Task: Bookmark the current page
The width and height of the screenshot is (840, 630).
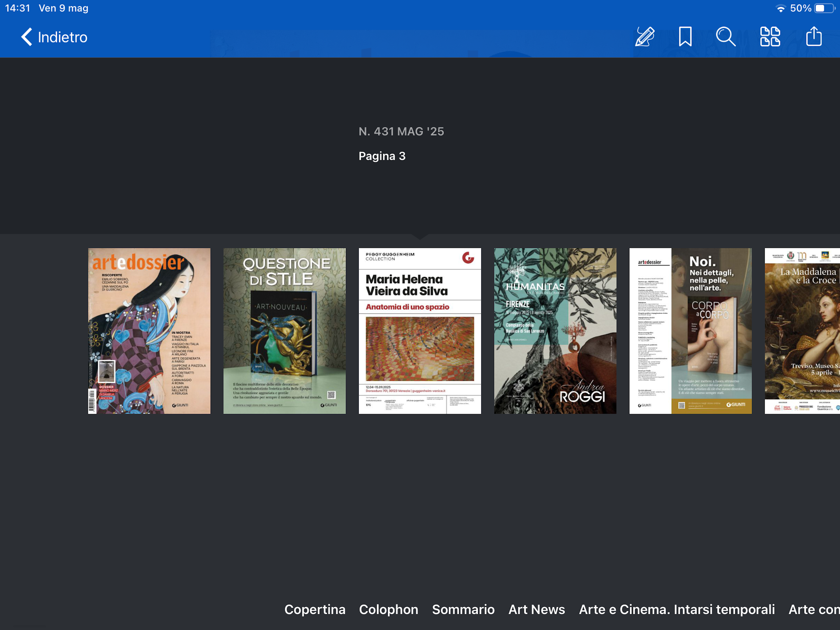Action: 685,37
